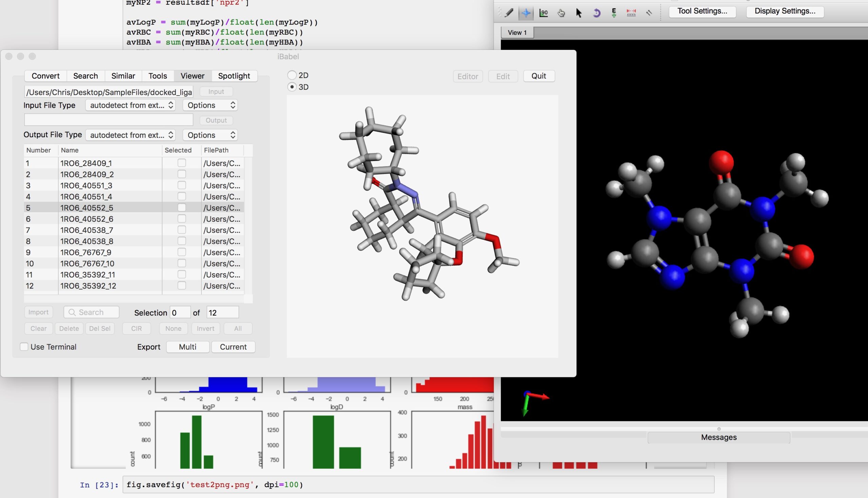Select the Draw pencil tool
Viewport: 868px width, 498px height.
click(509, 13)
